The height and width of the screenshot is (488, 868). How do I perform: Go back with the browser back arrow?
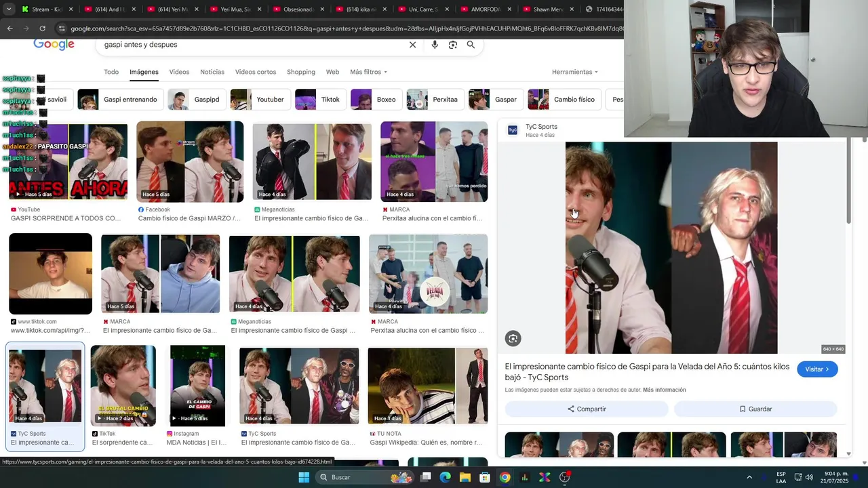point(9,28)
